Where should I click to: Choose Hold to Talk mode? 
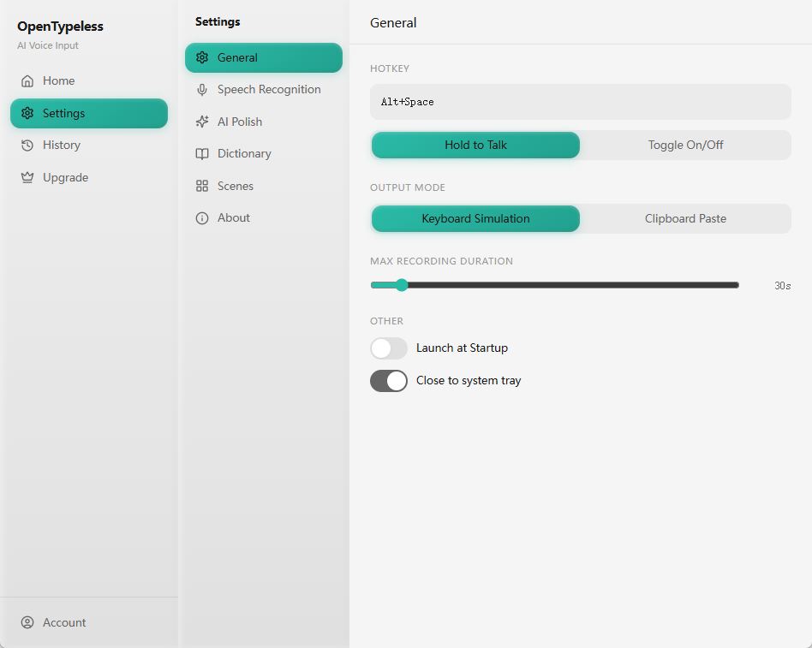click(x=475, y=145)
